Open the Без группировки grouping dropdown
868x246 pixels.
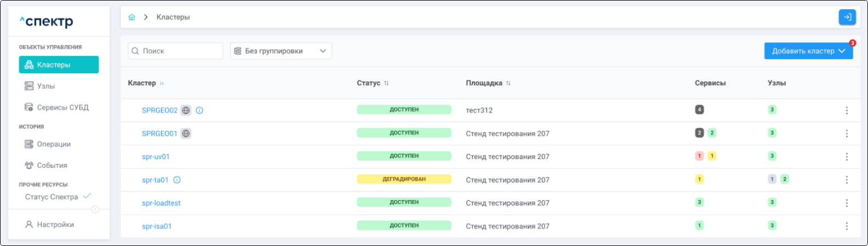point(281,51)
